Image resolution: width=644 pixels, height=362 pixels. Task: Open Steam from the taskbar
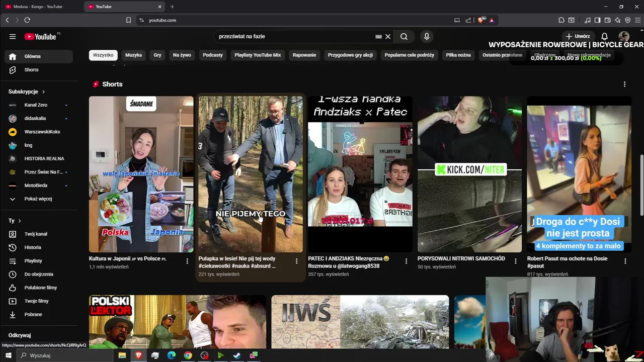click(237, 355)
